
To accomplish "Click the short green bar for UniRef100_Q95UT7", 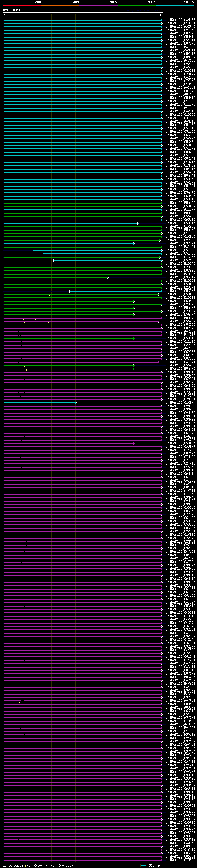I will tap(56, 278).
